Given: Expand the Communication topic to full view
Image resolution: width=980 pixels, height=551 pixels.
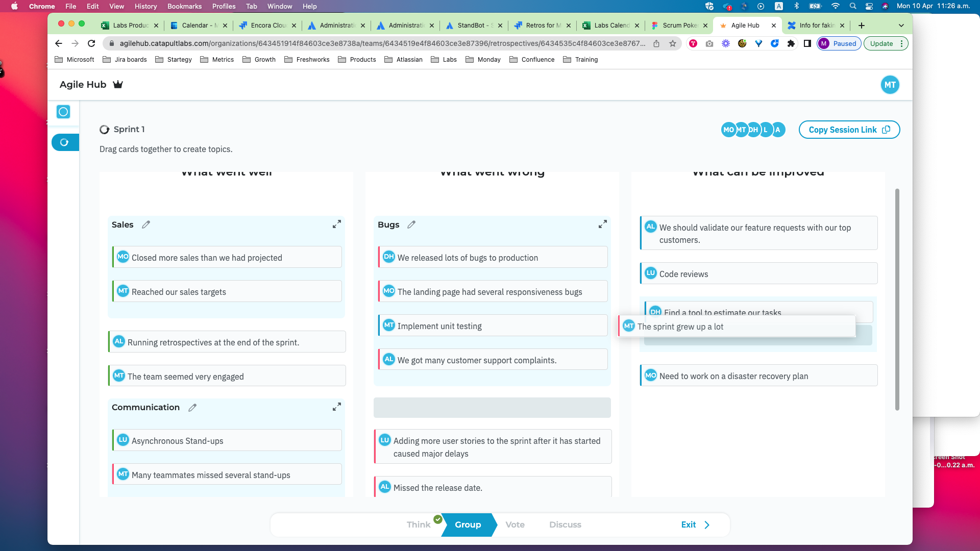Looking at the screenshot, I should pyautogui.click(x=337, y=407).
